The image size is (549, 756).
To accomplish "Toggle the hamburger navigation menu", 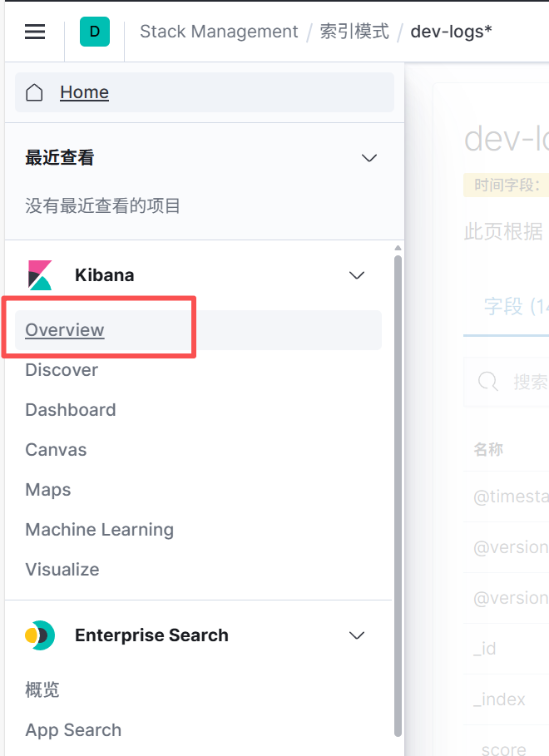I will click(x=34, y=32).
